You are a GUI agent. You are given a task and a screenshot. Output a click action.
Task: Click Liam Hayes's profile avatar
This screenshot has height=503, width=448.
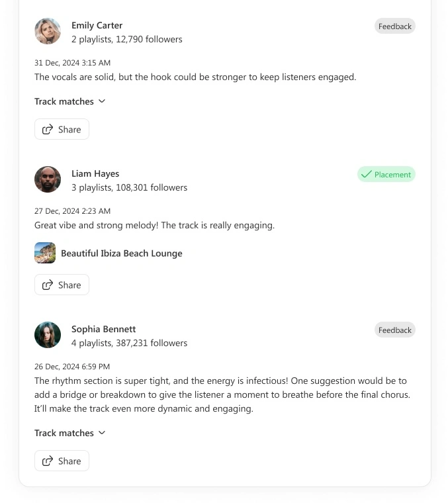pos(48,179)
